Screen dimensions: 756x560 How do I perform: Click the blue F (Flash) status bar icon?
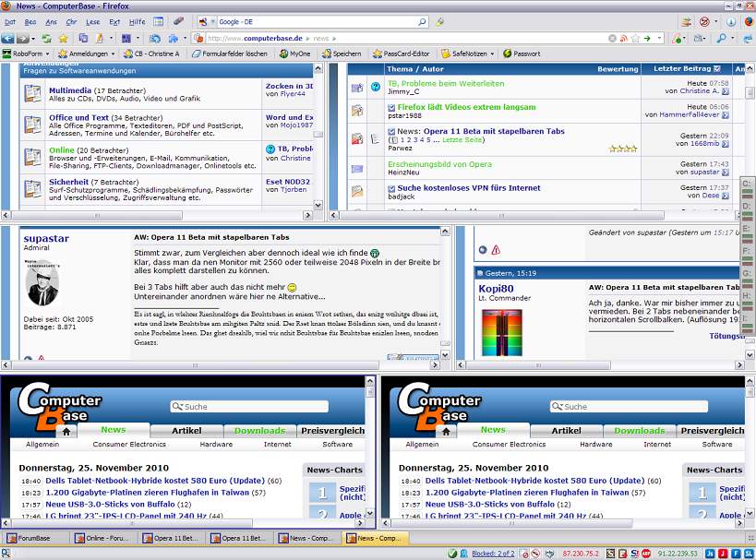click(737, 554)
